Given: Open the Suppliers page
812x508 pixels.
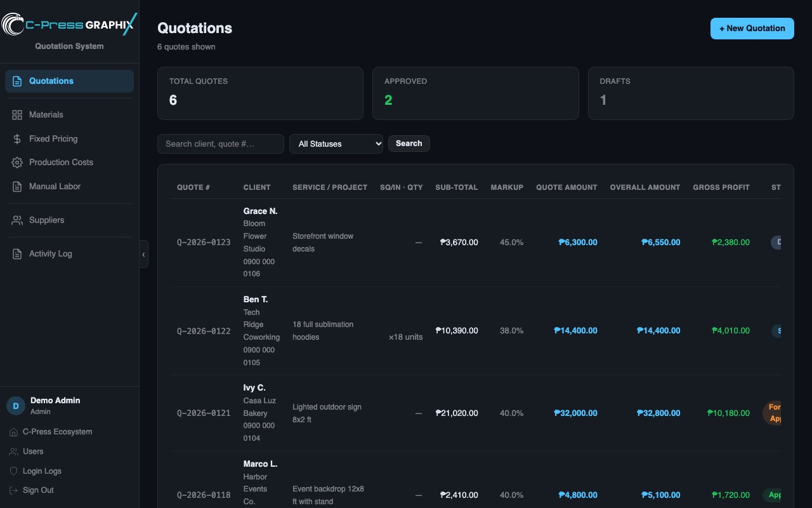Looking at the screenshot, I should tap(69, 220).
